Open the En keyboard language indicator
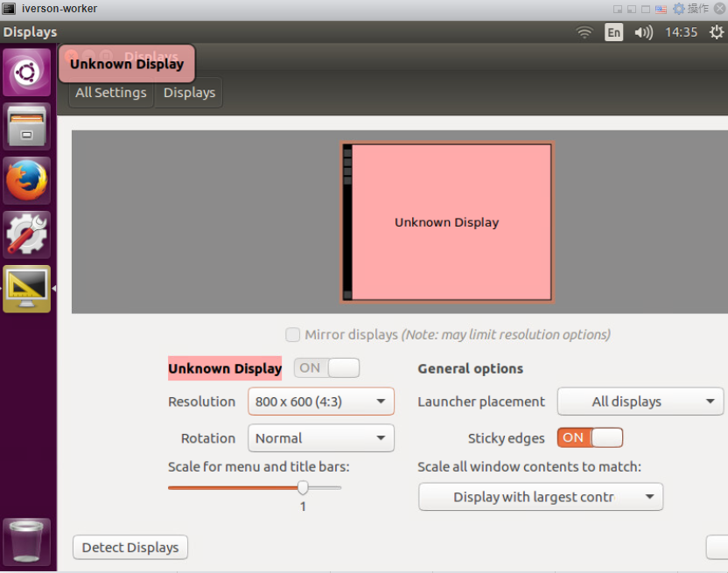728x573 pixels. pyautogui.click(x=613, y=32)
